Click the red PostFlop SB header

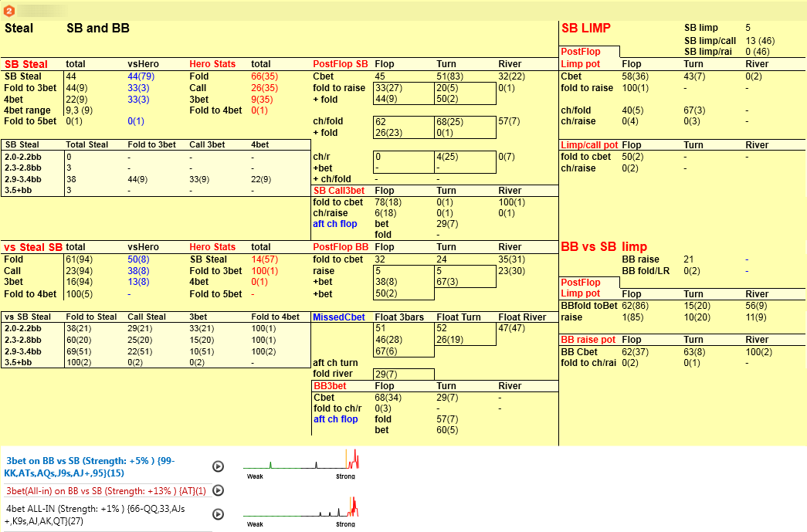coord(341,64)
